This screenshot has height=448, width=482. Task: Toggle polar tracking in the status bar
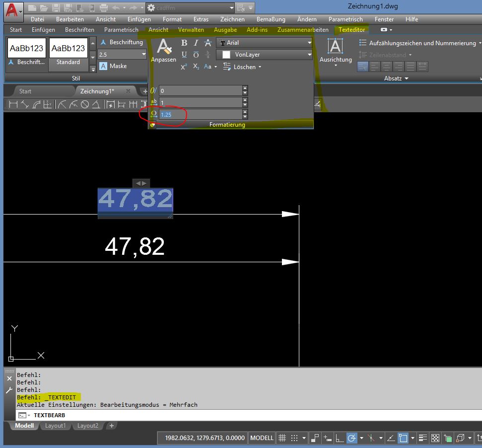352,438
